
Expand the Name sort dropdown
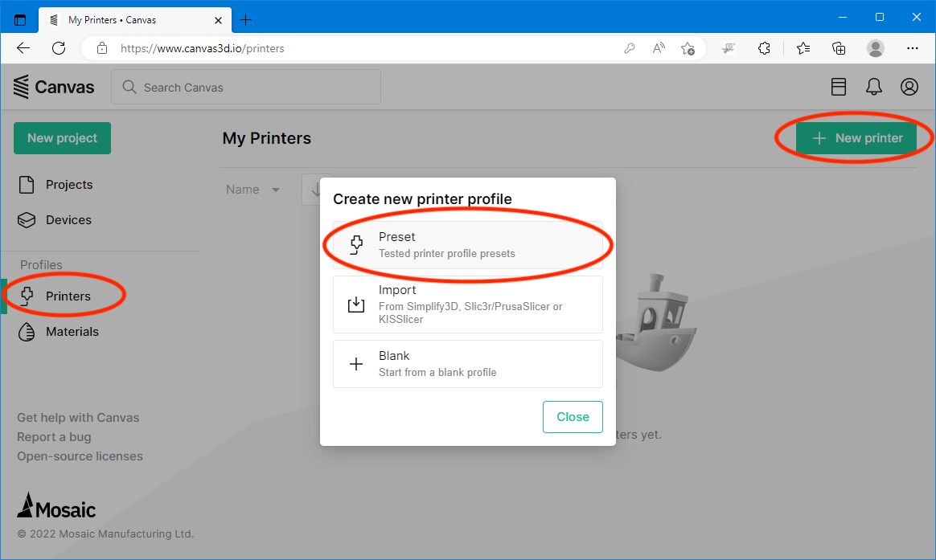point(253,190)
